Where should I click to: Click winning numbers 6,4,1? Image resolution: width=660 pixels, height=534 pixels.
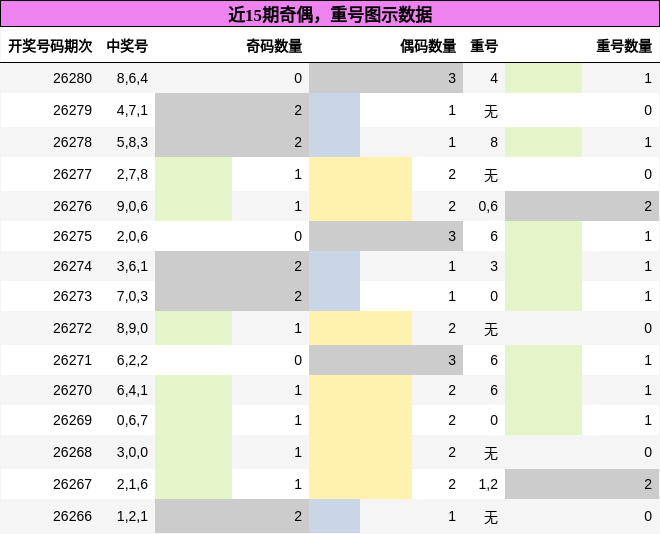(132, 390)
